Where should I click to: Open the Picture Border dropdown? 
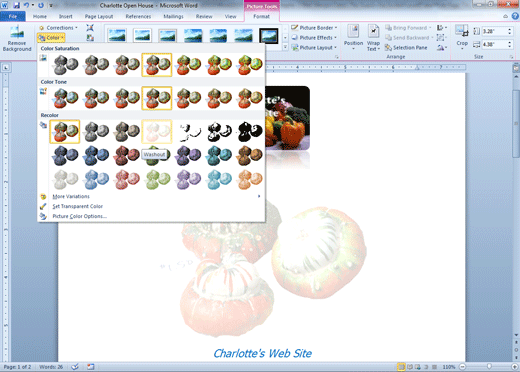pyautogui.click(x=314, y=28)
